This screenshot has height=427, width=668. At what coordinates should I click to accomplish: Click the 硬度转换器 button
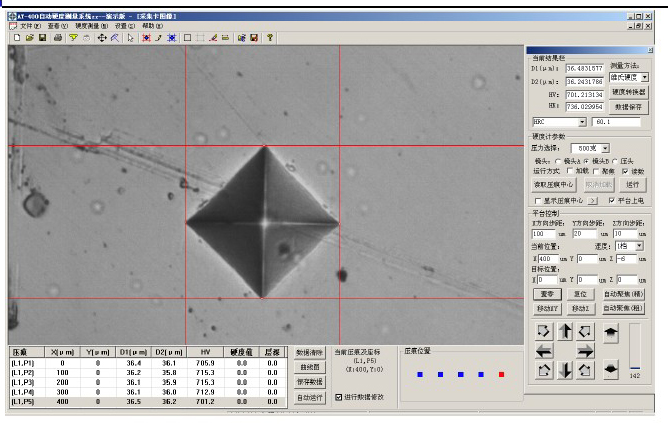[x=630, y=91]
